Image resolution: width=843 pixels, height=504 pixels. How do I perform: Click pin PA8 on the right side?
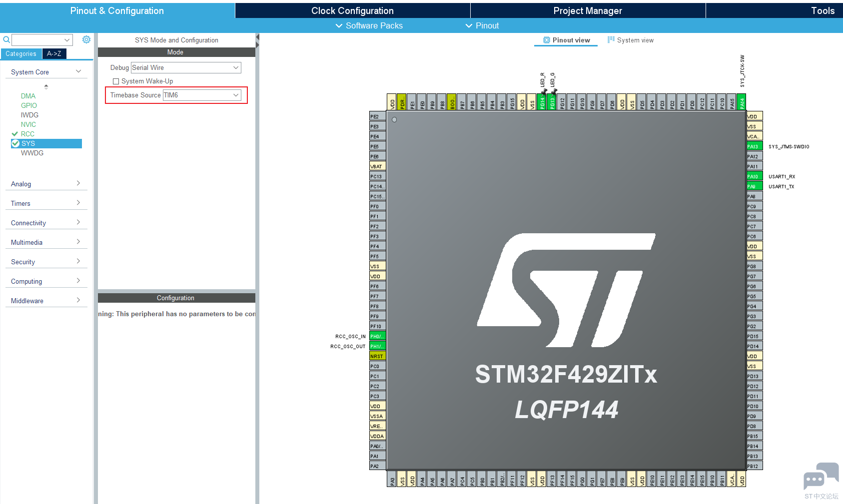(755, 196)
